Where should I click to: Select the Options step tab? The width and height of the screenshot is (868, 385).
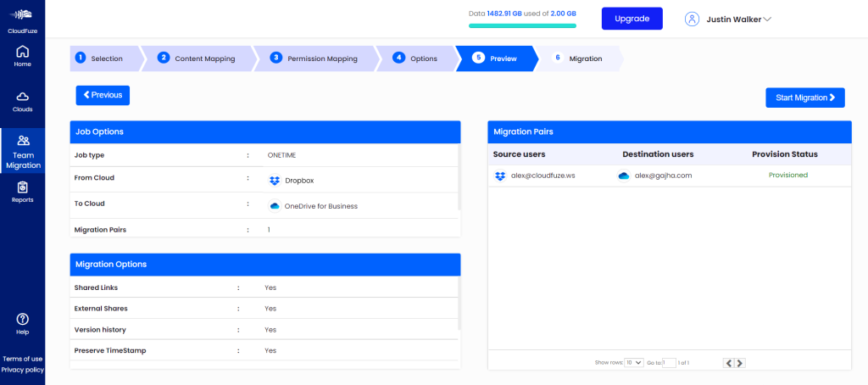416,59
